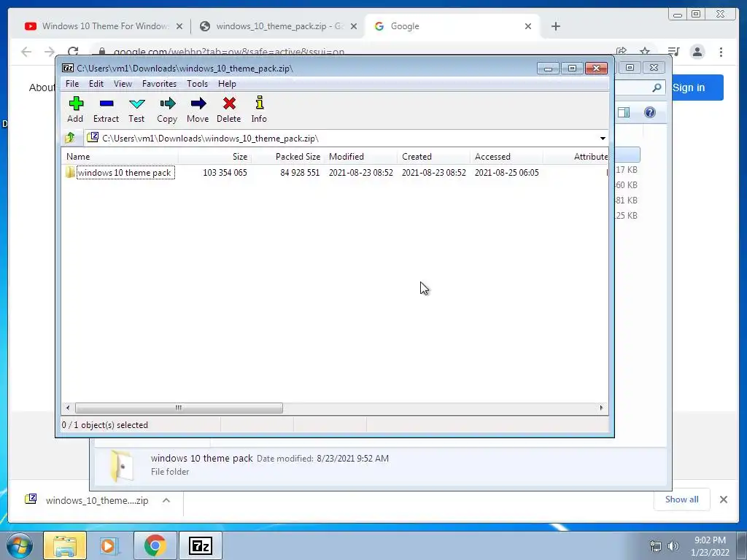Open Windows Media Player from the taskbar
Screen dimensions: 747x560
109,545
